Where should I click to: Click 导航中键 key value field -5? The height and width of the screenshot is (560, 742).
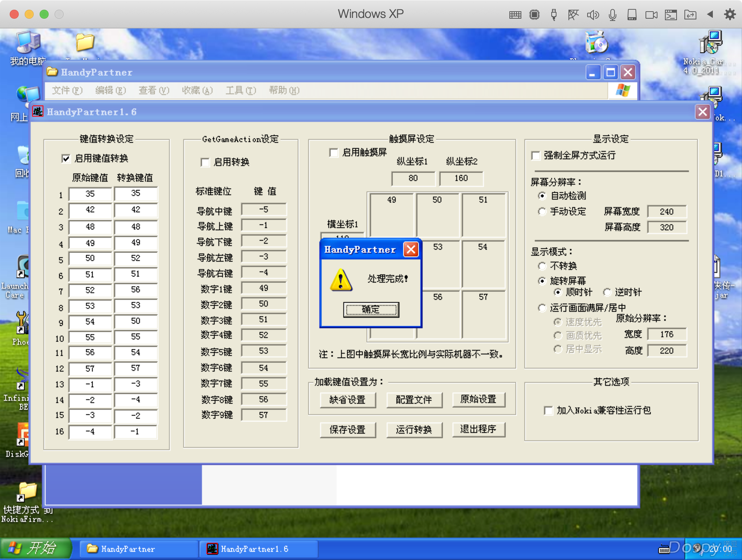click(x=264, y=210)
